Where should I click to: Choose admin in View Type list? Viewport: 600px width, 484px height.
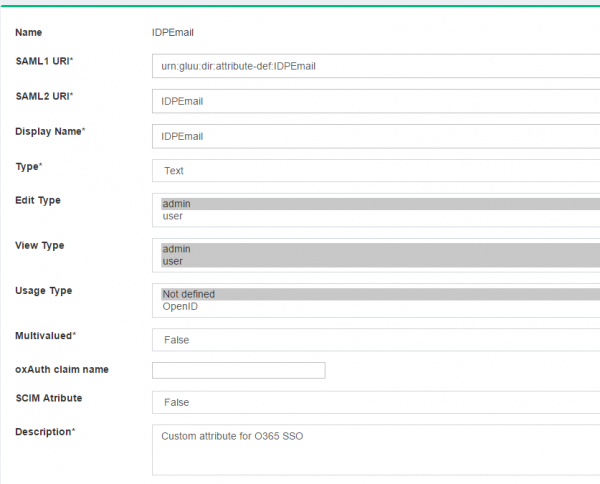click(375, 249)
